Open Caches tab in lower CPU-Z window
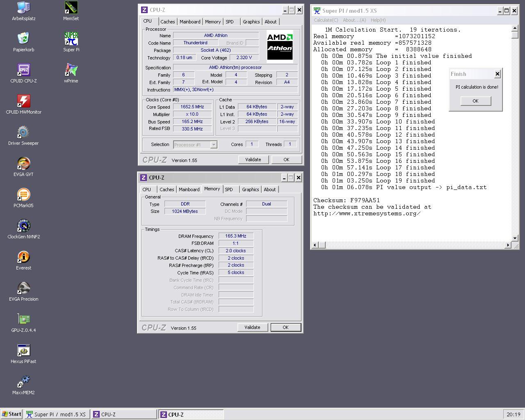 pyautogui.click(x=167, y=189)
